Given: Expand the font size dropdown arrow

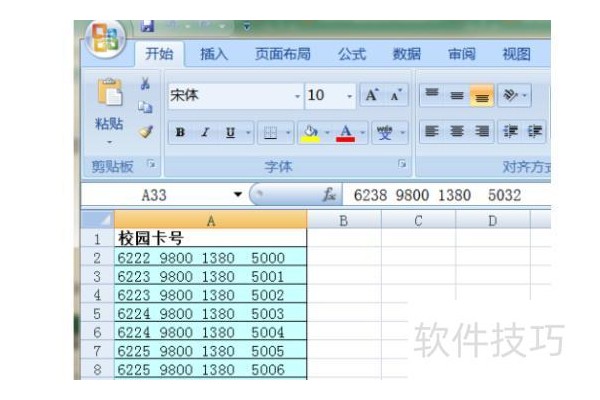Looking at the screenshot, I should coord(349,96).
